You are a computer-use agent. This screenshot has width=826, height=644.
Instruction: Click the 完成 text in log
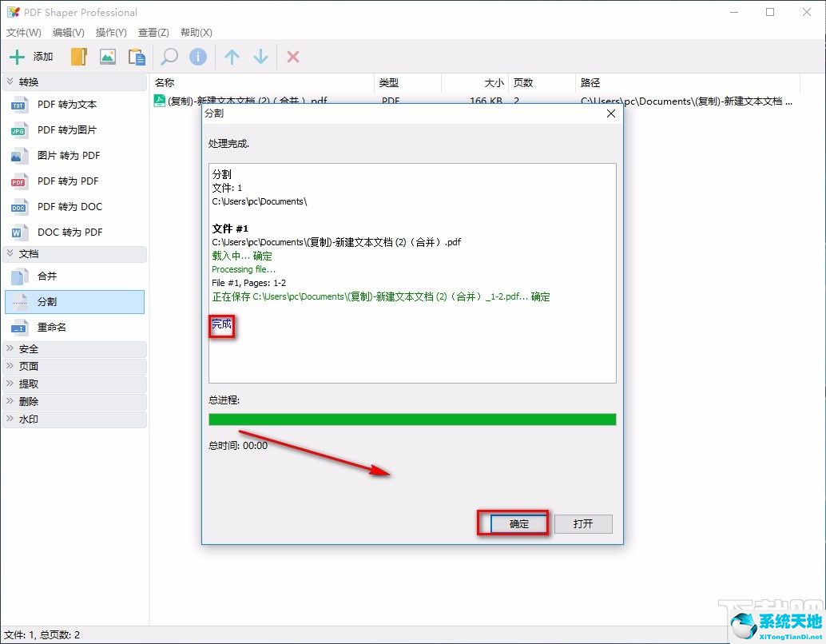pos(222,324)
